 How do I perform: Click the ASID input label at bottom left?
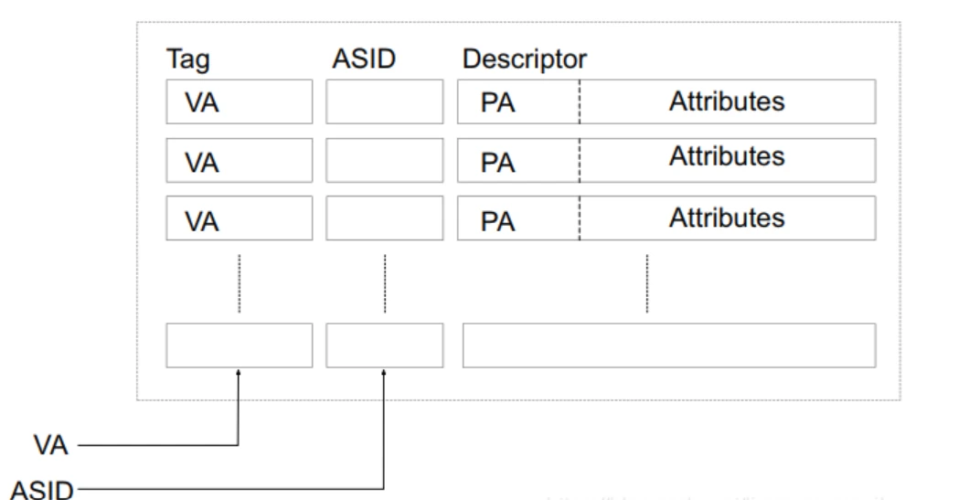click(x=43, y=489)
